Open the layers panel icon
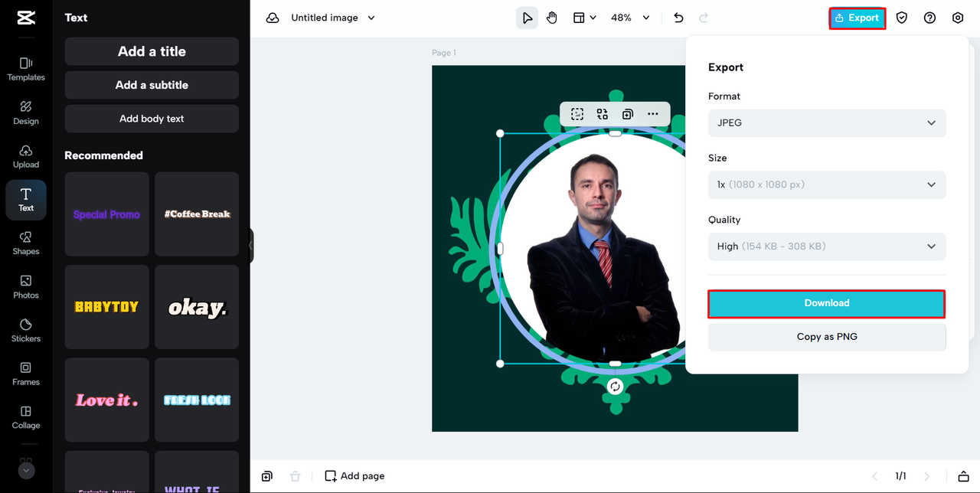This screenshot has height=493, width=980. tap(964, 476)
